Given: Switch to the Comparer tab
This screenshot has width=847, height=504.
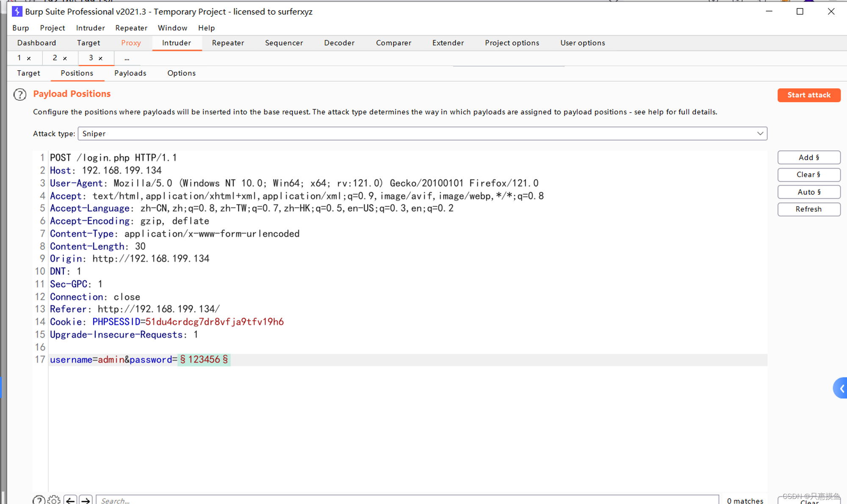Looking at the screenshot, I should click(393, 43).
